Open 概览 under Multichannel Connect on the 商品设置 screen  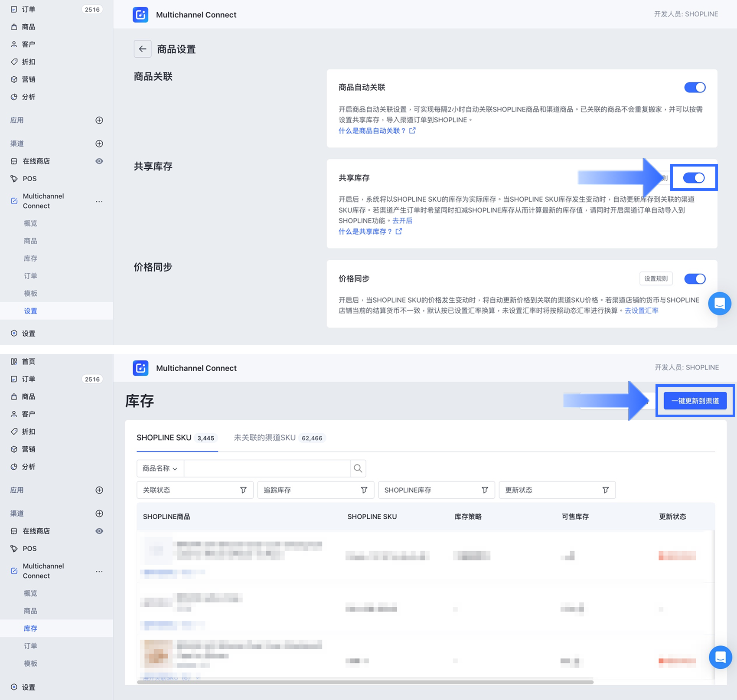tap(30, 223)
